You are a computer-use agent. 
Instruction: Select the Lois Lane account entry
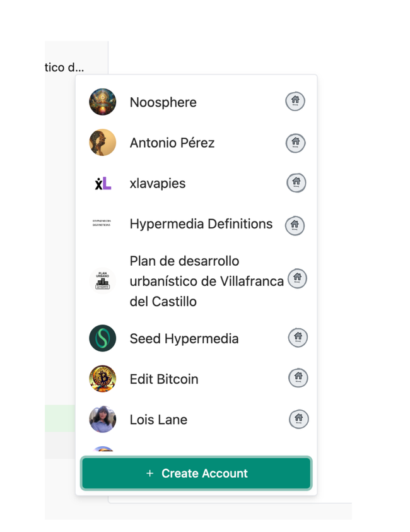click(158, 420)
